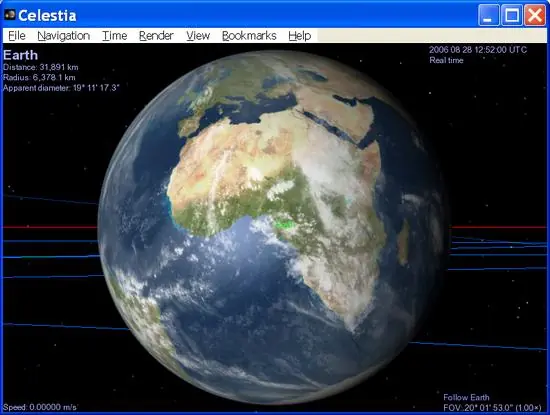The height and width of the screenshot is (415, 550).
Task: Click the Distance readout under Earth
Action: [x=41, y=67]
